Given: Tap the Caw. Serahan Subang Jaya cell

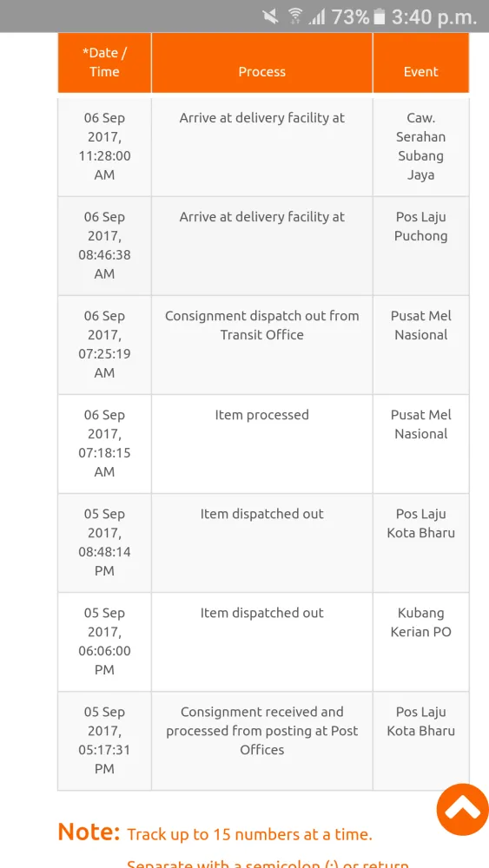Looking at the screenshot, I should click(421, 147).
